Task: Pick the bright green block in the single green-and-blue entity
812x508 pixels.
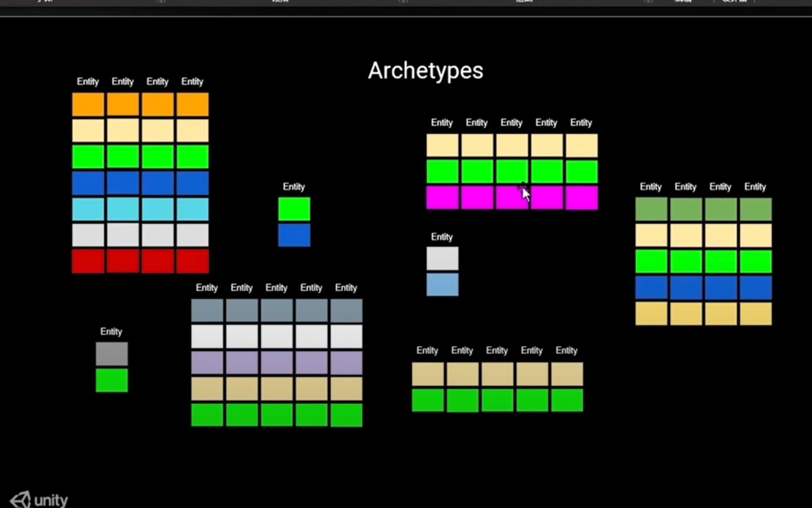Action: coord(294,209)
